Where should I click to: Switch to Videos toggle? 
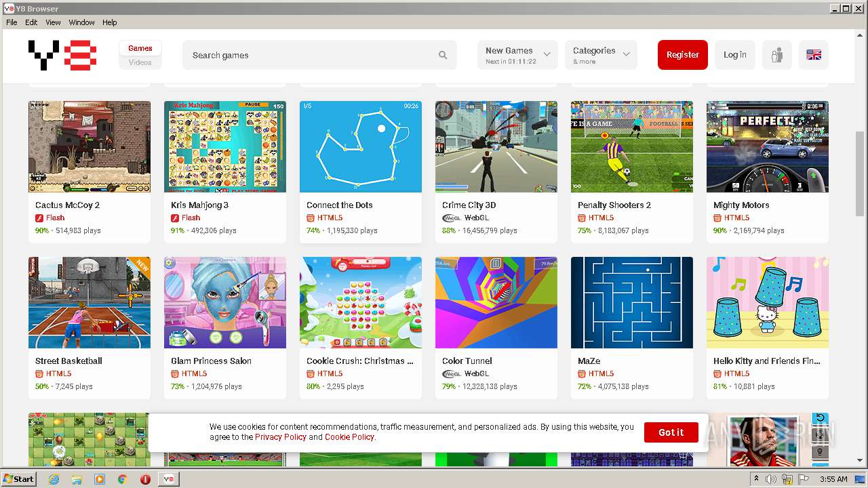pos(140,62)
